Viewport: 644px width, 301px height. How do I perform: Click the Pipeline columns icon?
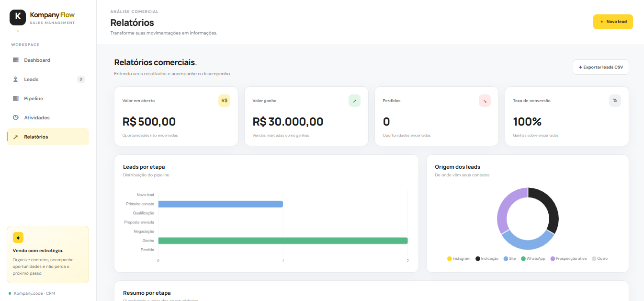15,99
